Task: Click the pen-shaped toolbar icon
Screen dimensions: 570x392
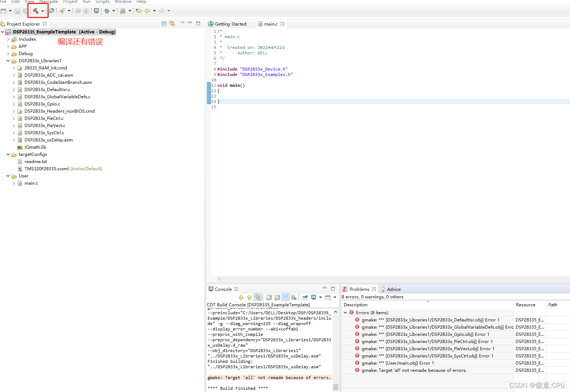Action: pos(62,11)
